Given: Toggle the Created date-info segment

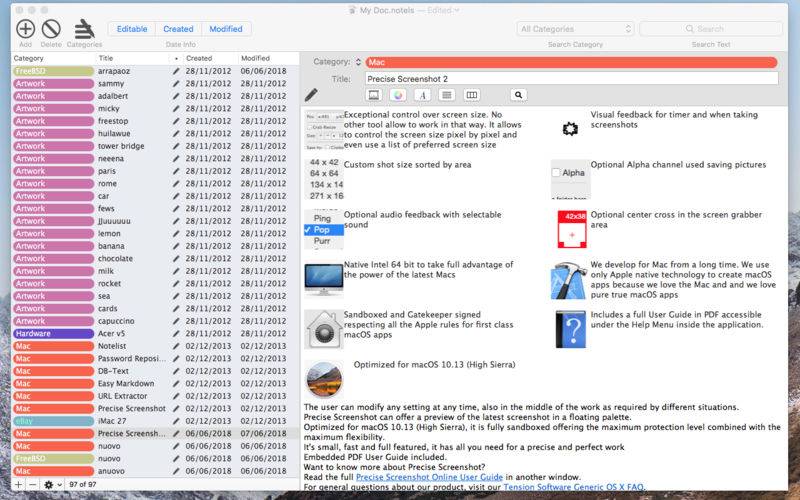Looking at the screenshot, I should [178, 29].
